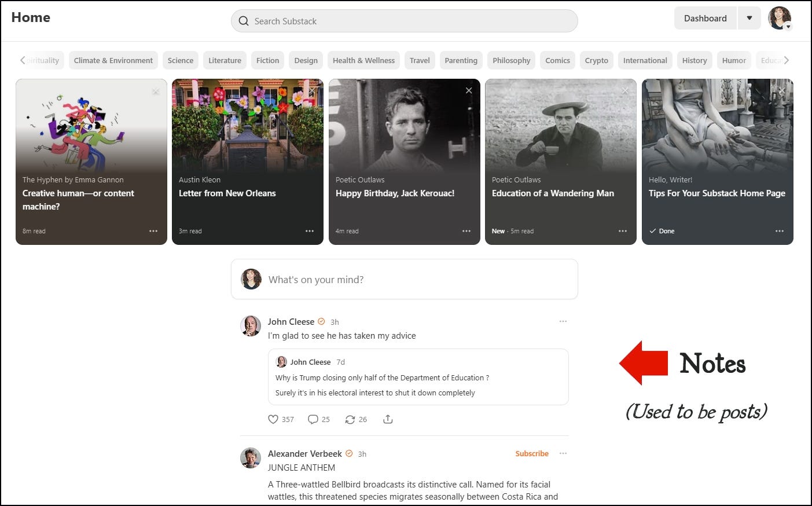The width and height of the screenshot is (812, 506).
Task: Select the Climate & Environment category
Action: click(113, 60)
